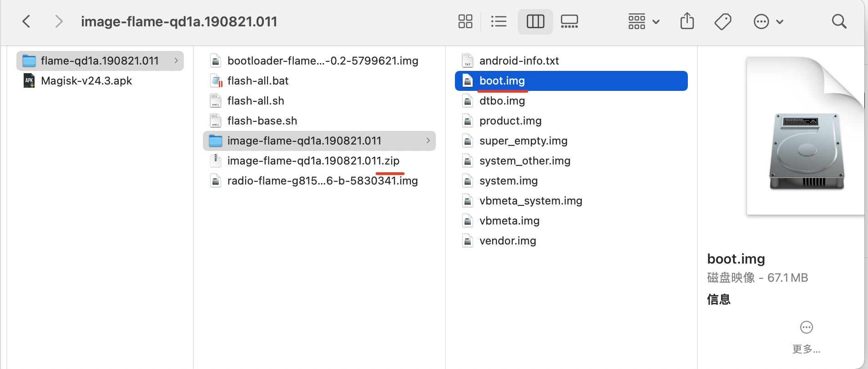Click the Share toolbar icon
The height and width of the screenshot is (369, 868).
click(687, 21)
